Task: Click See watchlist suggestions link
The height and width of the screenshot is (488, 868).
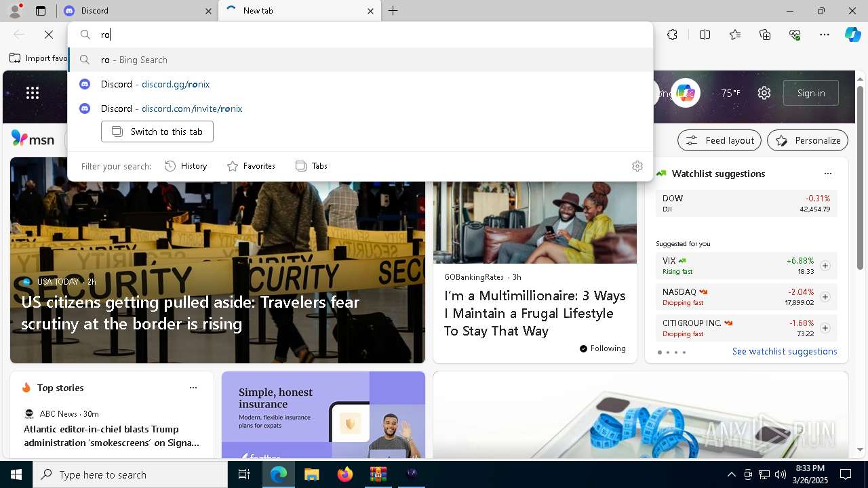Action: [x=785, y=351]
